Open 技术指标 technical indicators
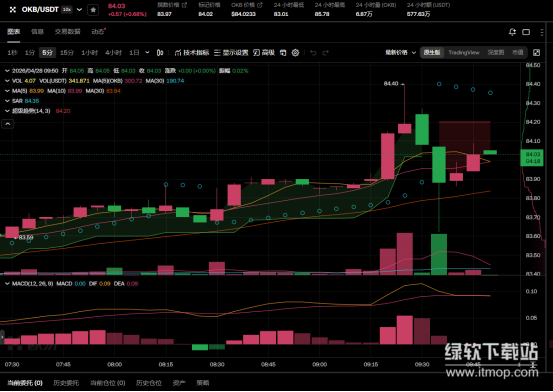The image size is (553, 392). [x=192, y=53]
